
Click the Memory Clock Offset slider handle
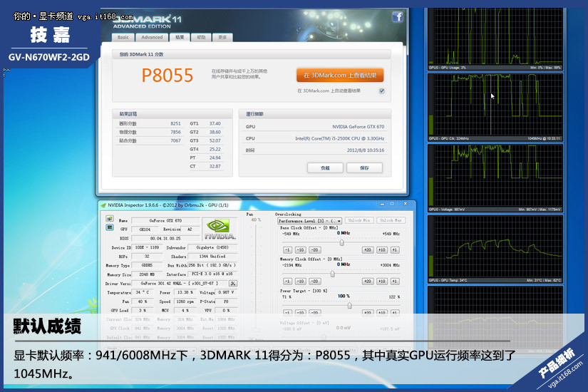point(332,274)
